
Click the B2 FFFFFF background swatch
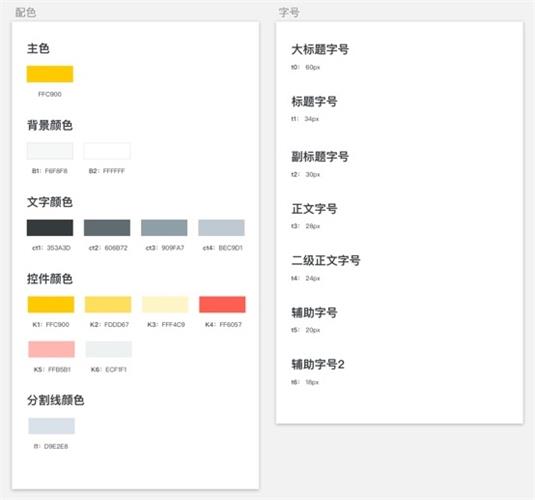(x=107, y=151)
